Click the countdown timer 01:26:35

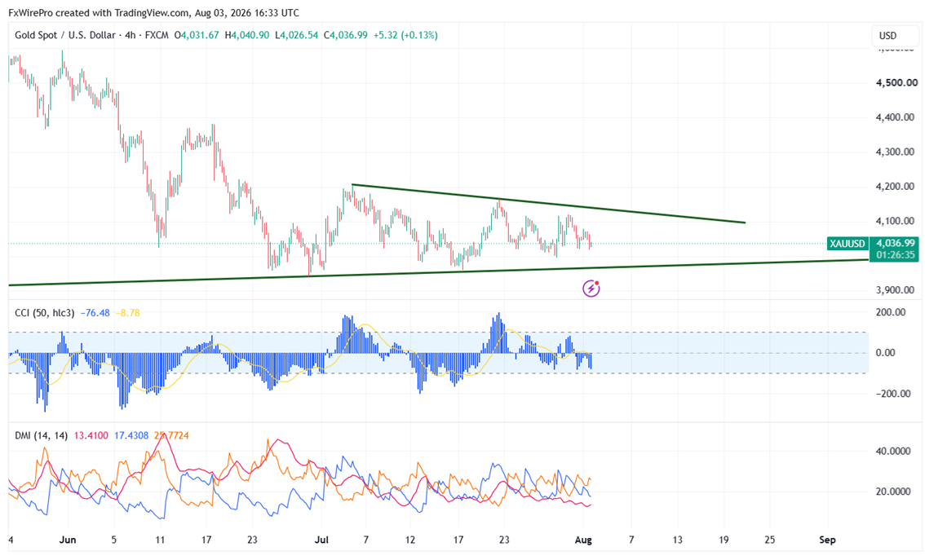(x=896, y=255)
